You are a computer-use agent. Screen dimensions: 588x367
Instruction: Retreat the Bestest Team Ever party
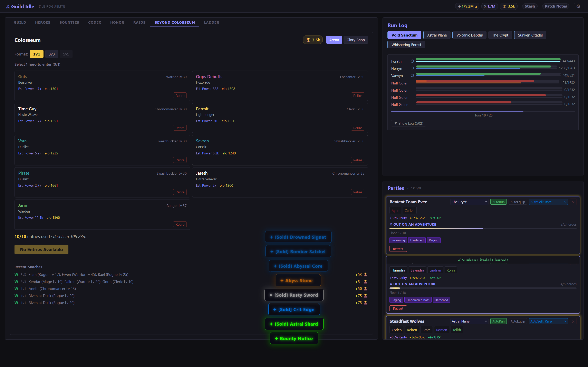(x=398, y=249)
